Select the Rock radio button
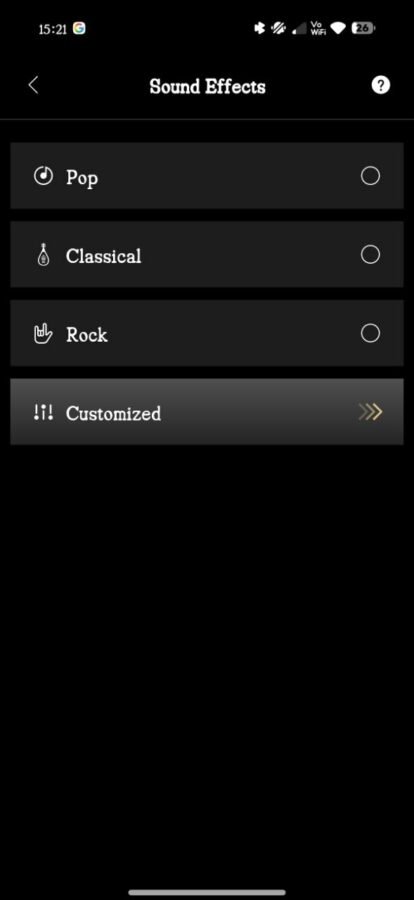The image size is (414, 900). 370,333
